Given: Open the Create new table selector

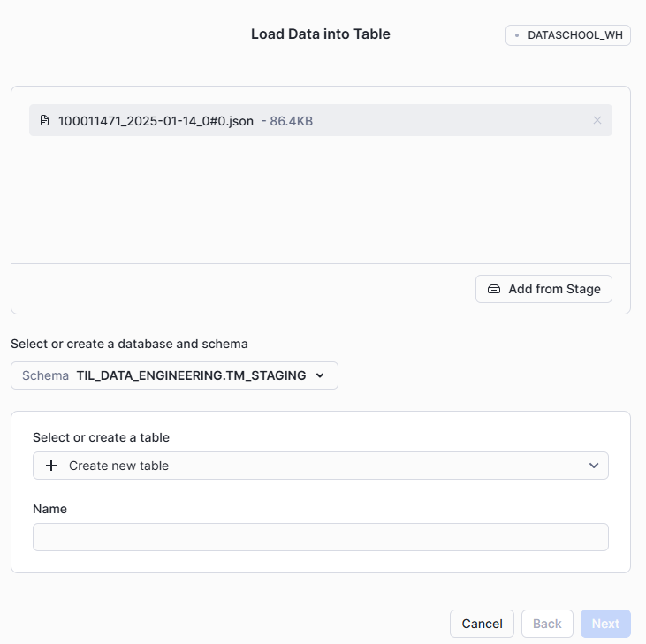Looking at the screenshot, I should [x=320, y=466].
